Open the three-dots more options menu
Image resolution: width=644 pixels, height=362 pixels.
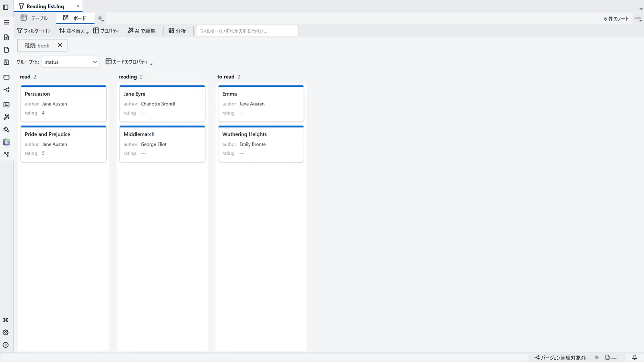[638, 19]
